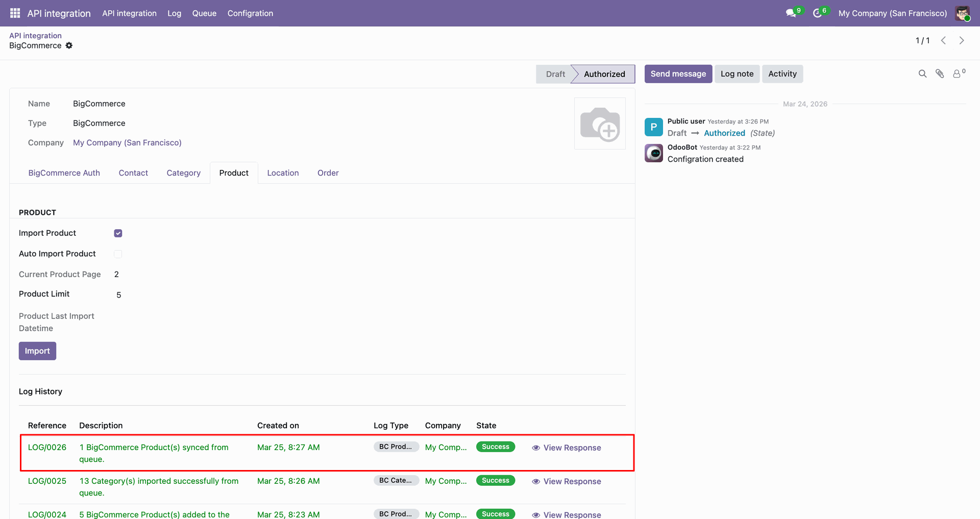Open the activities clock icon

(x=818, y=13)
